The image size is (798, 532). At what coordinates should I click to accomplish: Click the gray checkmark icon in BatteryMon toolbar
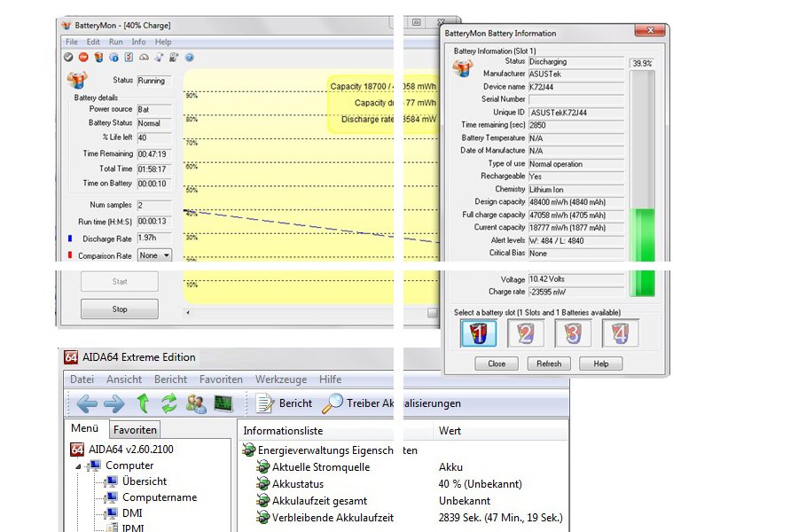point(68,58)
